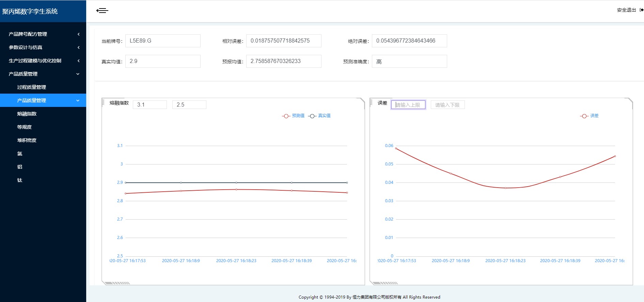
Task: Expand 产品牌号配方管理 menu arrow
Action: [x=78, y=34]
